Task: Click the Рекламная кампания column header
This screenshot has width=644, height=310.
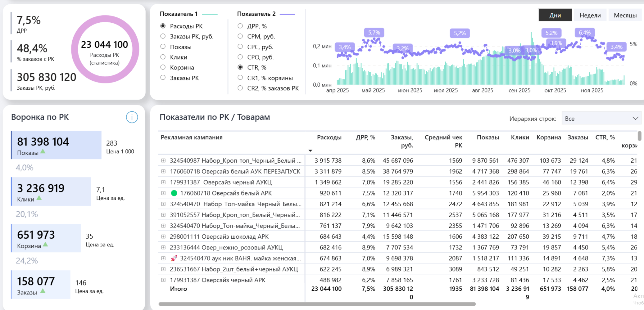Action: click(192, 137)
